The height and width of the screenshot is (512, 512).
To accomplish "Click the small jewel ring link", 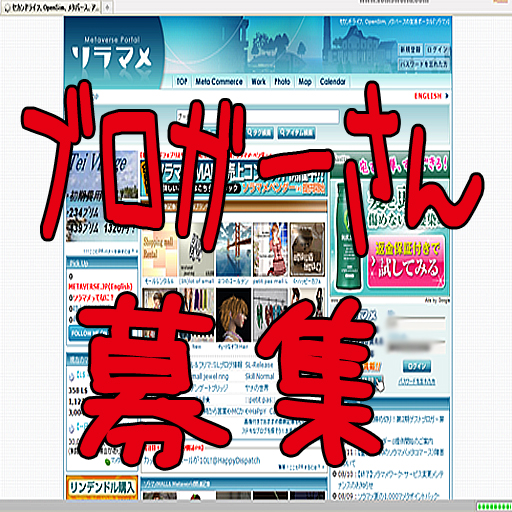I will pos(210,377).
